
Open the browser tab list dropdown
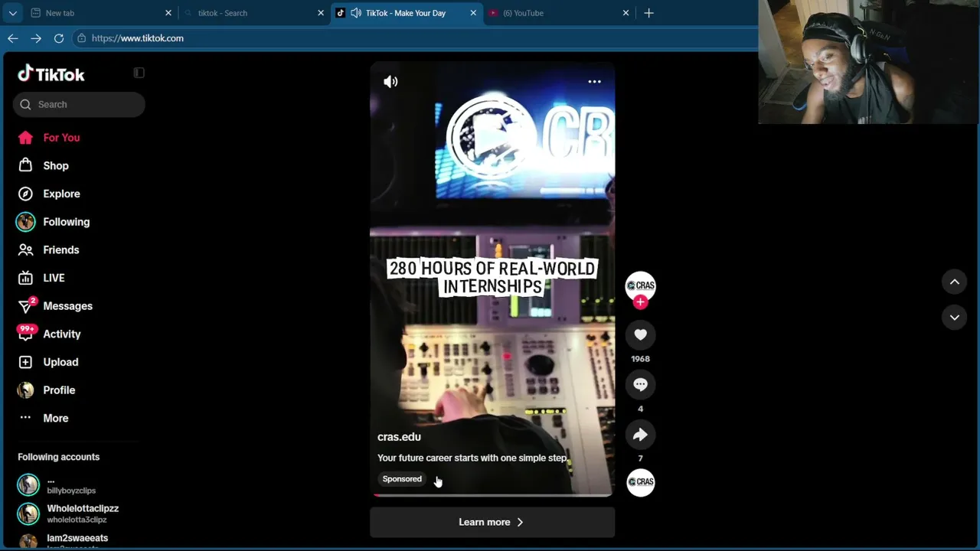12,13
